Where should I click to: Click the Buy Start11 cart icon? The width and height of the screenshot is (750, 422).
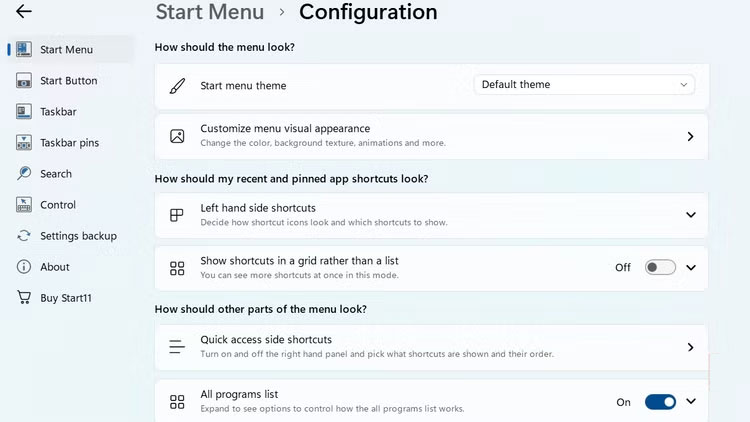(x=23, y=298)
